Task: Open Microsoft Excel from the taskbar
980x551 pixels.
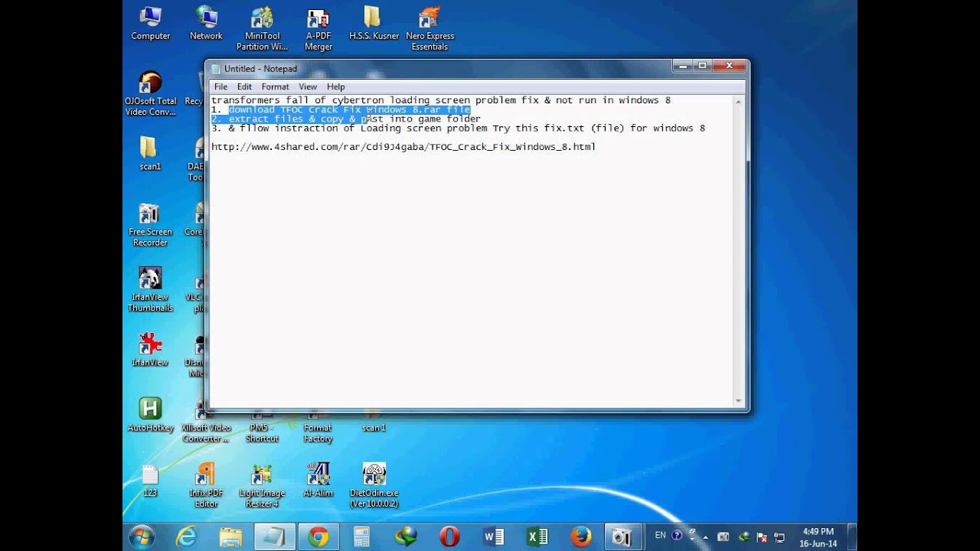Action: [537, 537]
